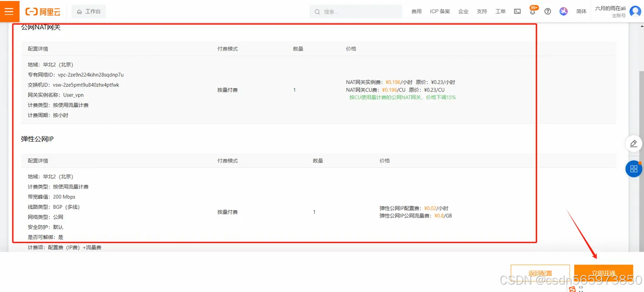Click the account name 六月的雨在ali
This screenshot has width=644, height=292.
[x=610, y=8]
